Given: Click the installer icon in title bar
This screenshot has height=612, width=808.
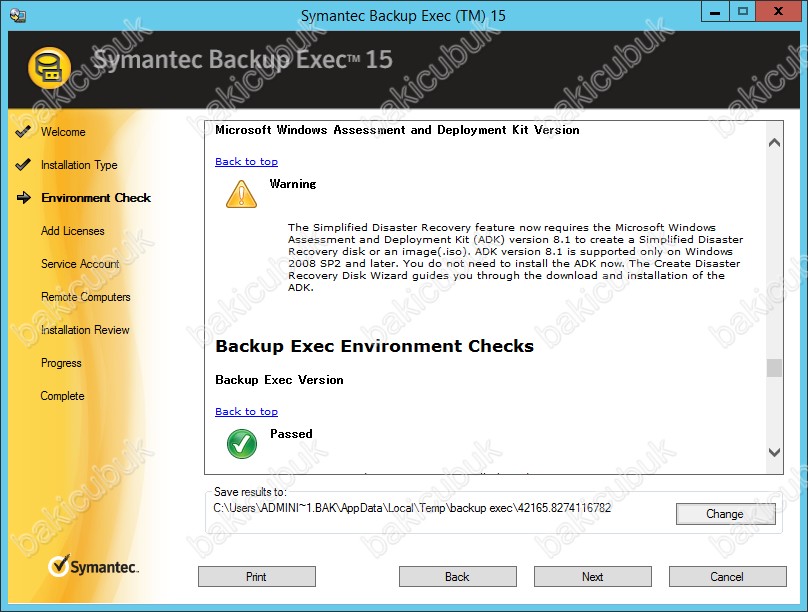Looking at the screenshot, I should coord(18,15).
